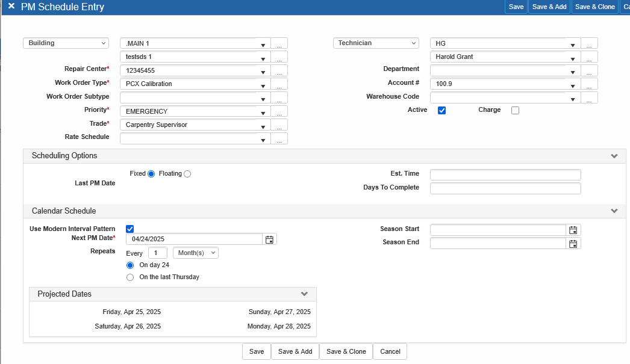Collapse the Scheduling Options section
Viewport: 630px width, 364px height.
coord(614,156)
